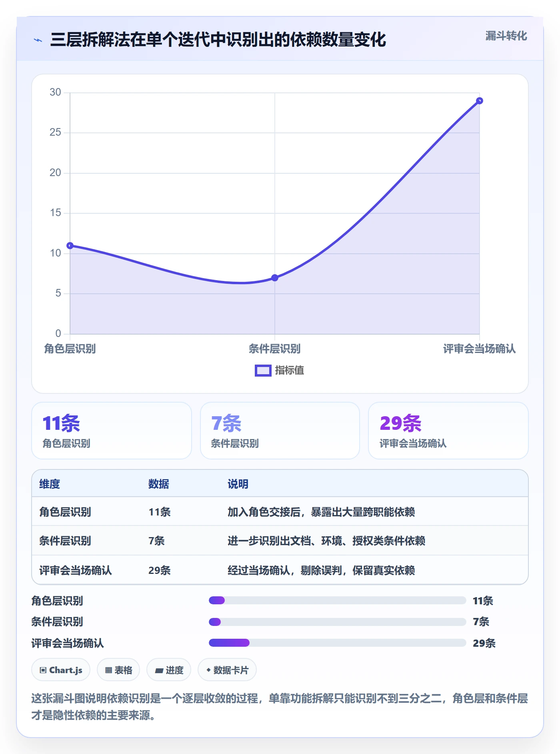Click the 29条 progress value
Screen dimensions: 560x754
(x=484, y=643)
